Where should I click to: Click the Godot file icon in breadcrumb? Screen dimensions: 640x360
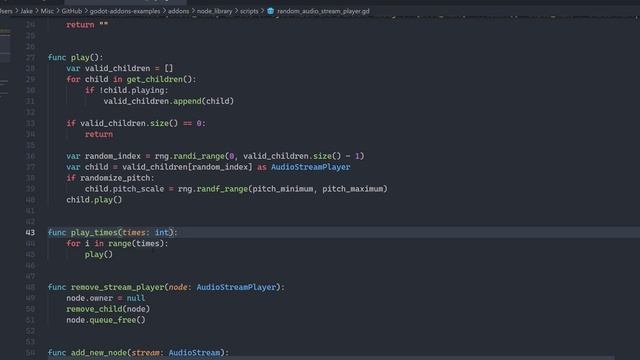click(x=270, y=11)
